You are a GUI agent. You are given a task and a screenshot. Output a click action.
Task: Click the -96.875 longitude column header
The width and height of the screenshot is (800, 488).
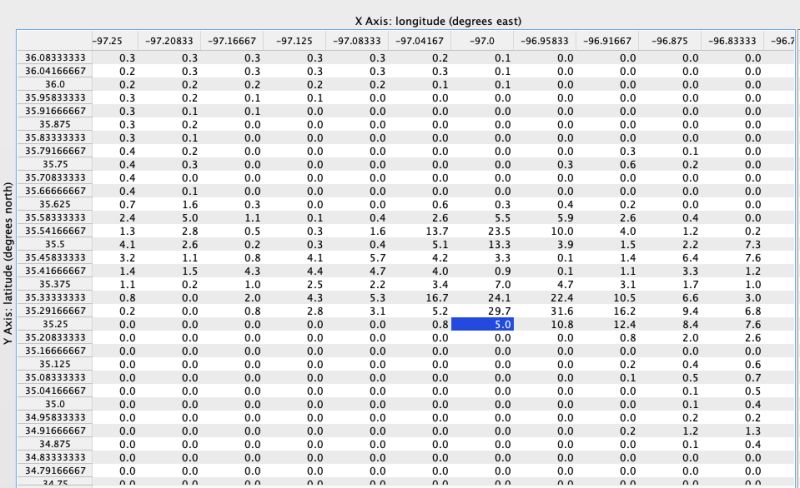(670, 41)
